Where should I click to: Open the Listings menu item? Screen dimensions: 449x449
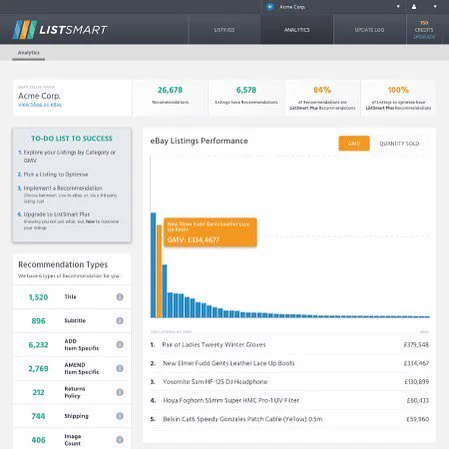(x=224, y=30)
